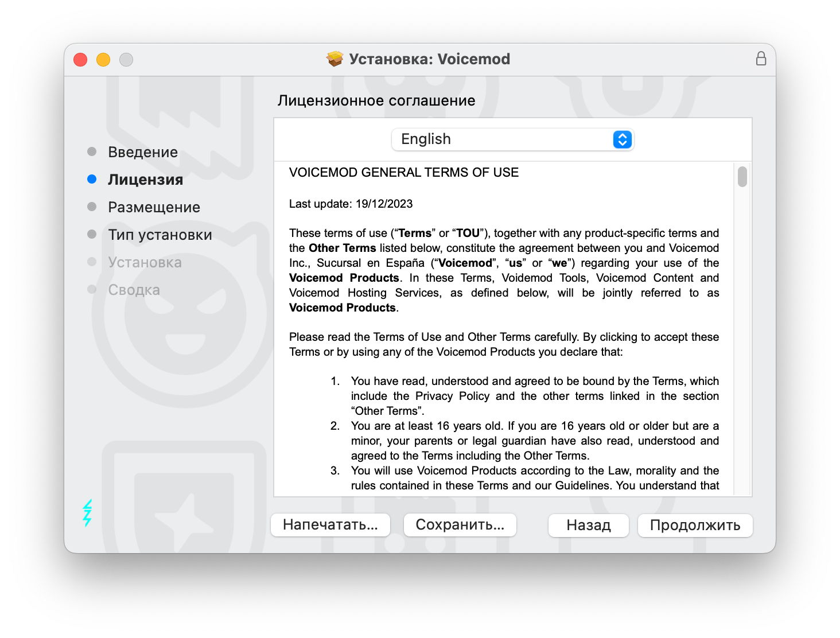The width and height of the screenshot is (840, 638).
Task: Click the Сохранить… button
Action: [460, 525]
